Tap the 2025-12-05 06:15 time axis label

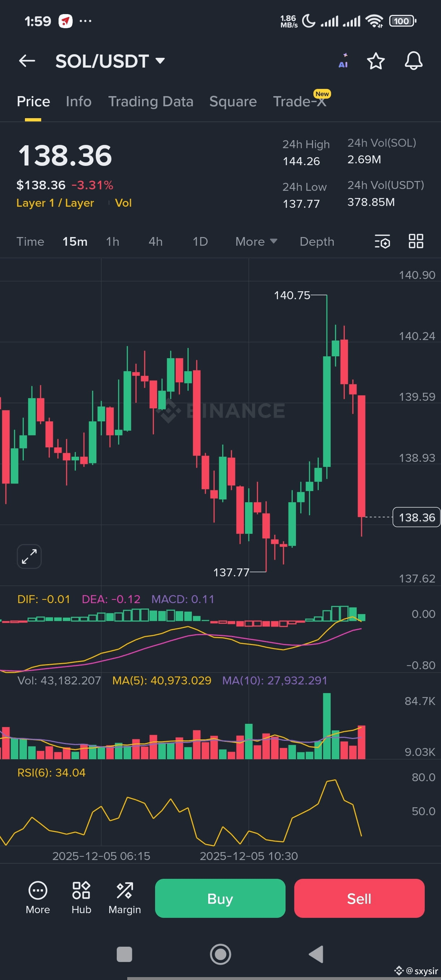point(101,856)
